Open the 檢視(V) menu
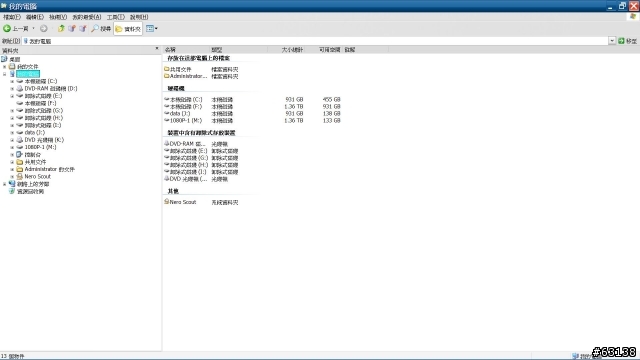The width and height of the screenshot is (640, 360). pyautogui.click(x=58, y=17)
